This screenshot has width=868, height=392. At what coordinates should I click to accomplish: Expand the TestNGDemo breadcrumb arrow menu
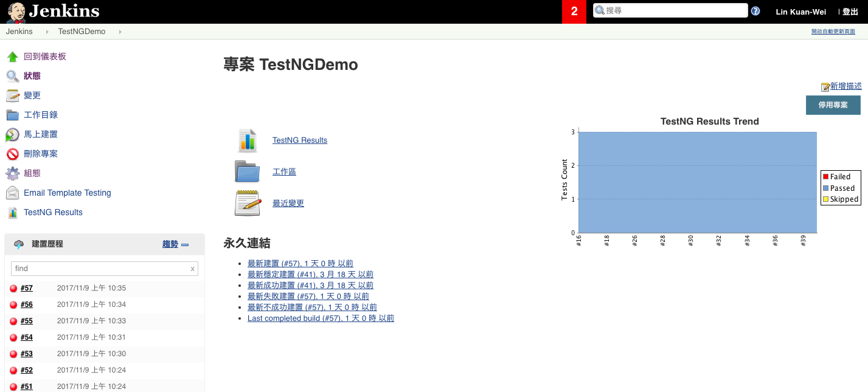tap(120, 32)
